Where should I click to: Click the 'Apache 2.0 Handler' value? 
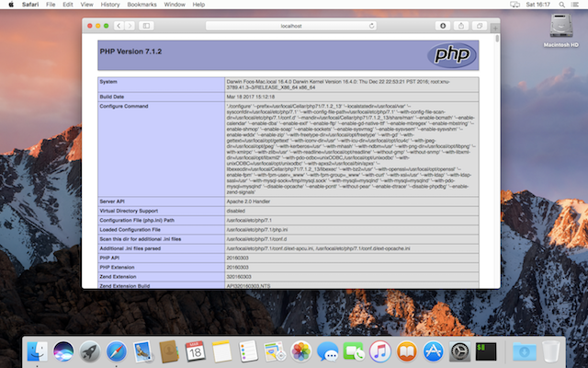248,201
